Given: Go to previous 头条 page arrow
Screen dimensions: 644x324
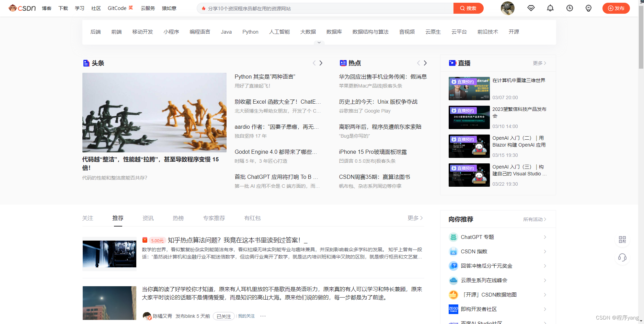Looking at the screenshot, I should [x=314, y=63].
